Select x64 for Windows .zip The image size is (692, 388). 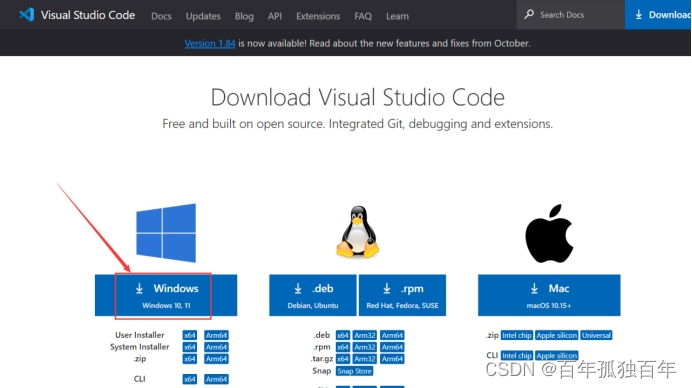point(190,359)
